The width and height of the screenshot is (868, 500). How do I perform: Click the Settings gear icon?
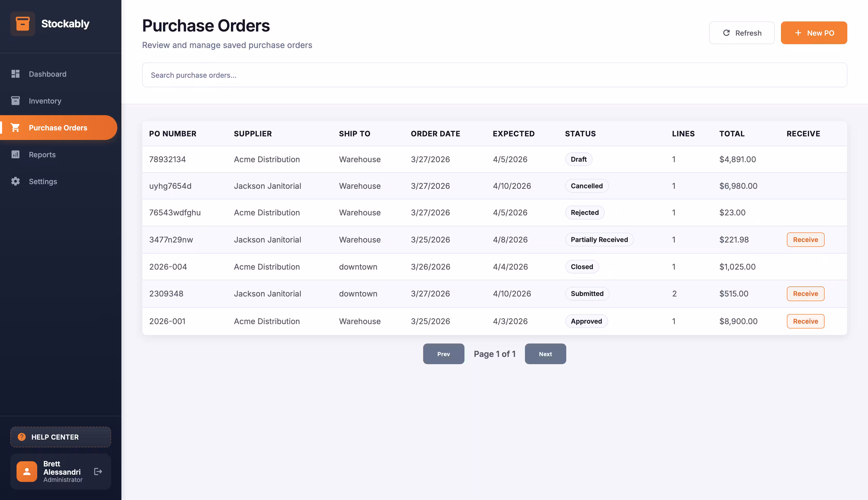point(16,181)
